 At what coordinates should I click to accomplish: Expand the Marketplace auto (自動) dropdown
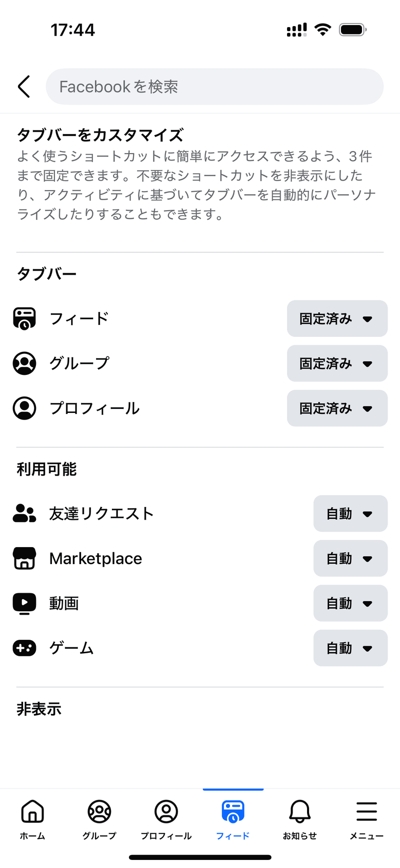coord(350,558)
